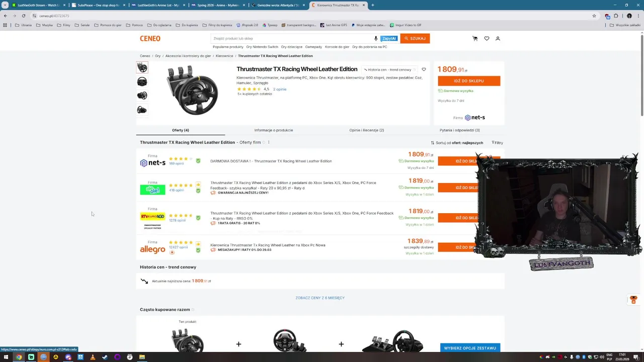Open the '2 opinie' reviews link
The height and width of the screenshot is (362, 644).
click(x=280, y=89)
